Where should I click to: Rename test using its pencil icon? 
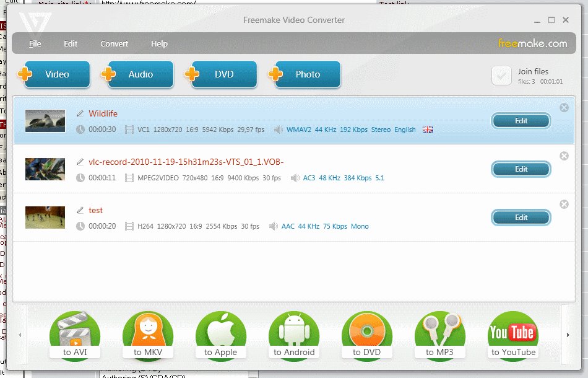click(x=80, y=210)
